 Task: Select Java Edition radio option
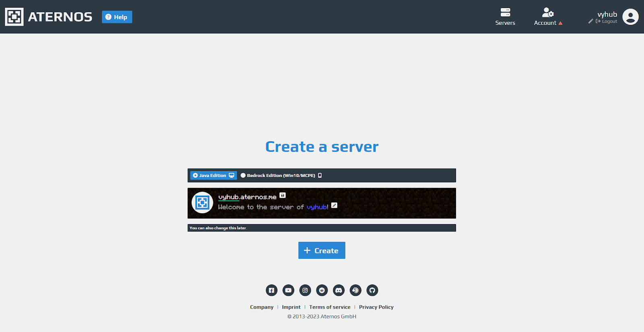(213, 175)
